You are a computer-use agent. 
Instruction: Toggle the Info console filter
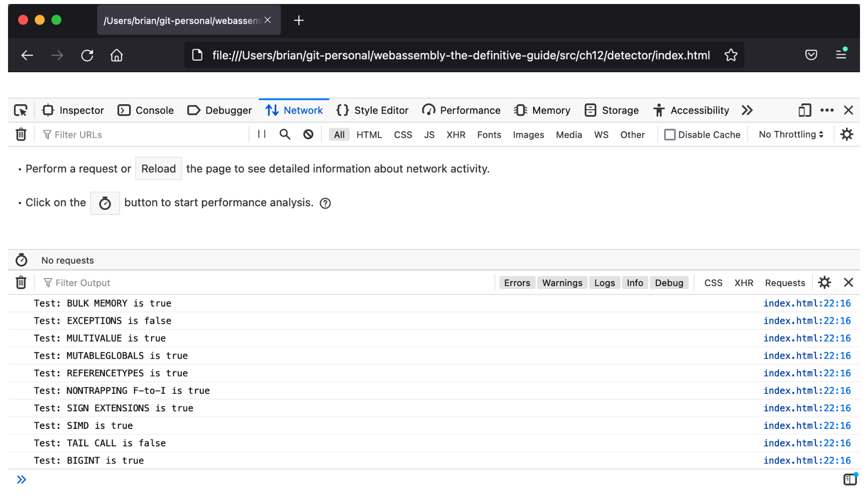point(635,283)
